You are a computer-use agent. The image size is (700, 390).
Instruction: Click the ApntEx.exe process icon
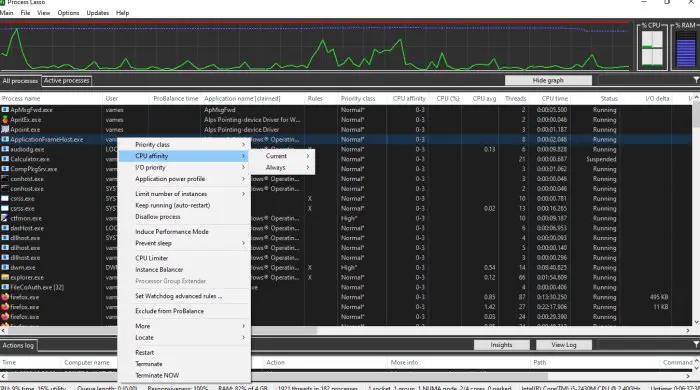click(x=5, y=120)
